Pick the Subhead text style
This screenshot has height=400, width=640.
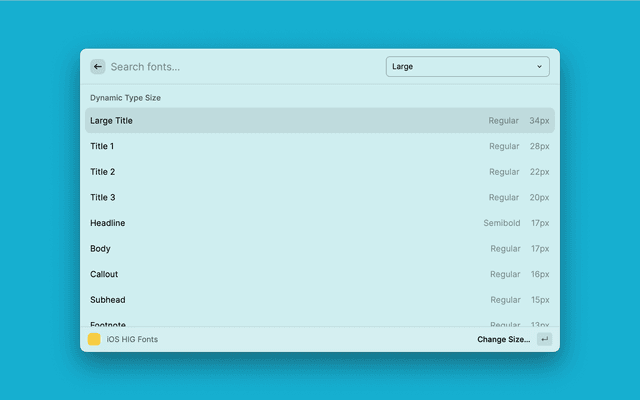point(320,300)
